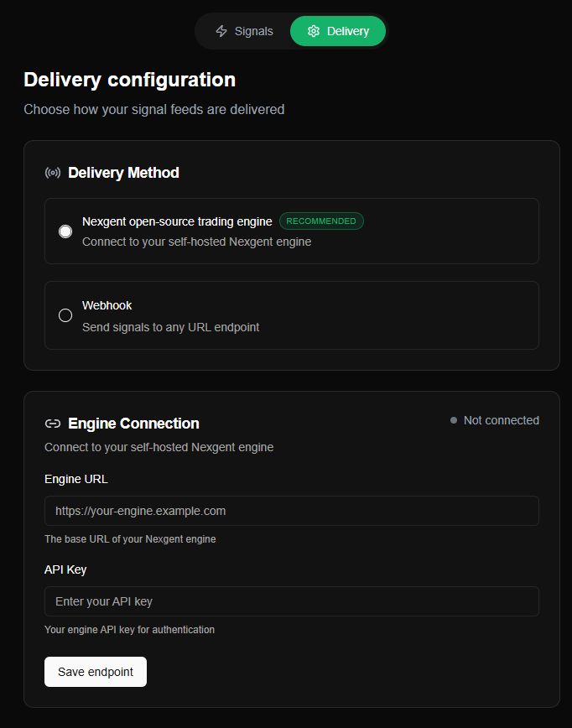Click the RECOMMENDED badge

(321, 221)
